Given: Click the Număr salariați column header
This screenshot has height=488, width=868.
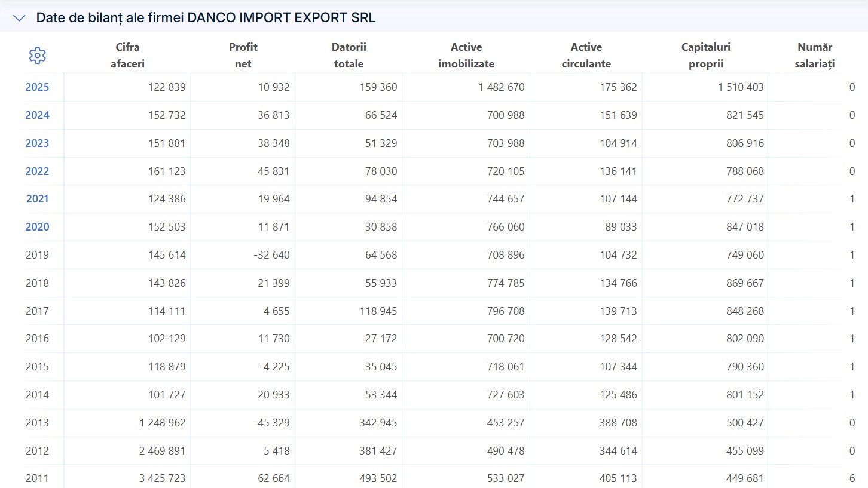Looking at the screenshot, I should (815, 56).
